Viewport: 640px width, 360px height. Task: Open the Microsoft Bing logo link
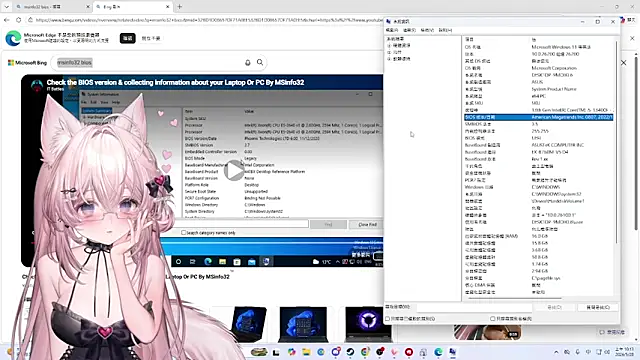point(27,63)
